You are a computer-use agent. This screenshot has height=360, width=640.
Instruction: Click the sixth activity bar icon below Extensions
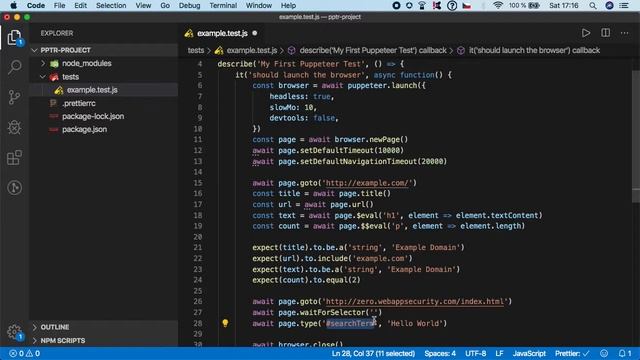(x=14, y=188)
